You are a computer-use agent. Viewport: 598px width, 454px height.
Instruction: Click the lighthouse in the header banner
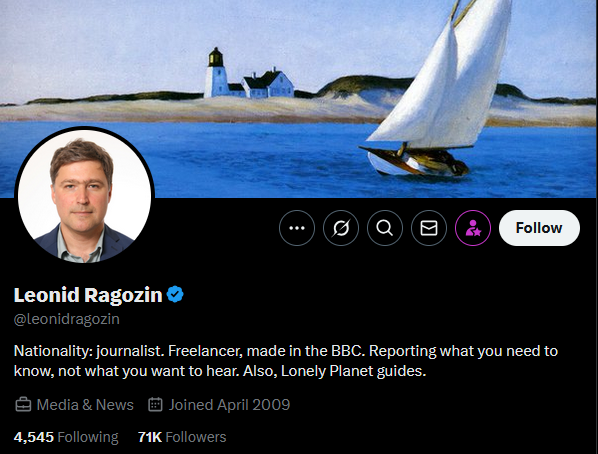[x=215, y=72]
